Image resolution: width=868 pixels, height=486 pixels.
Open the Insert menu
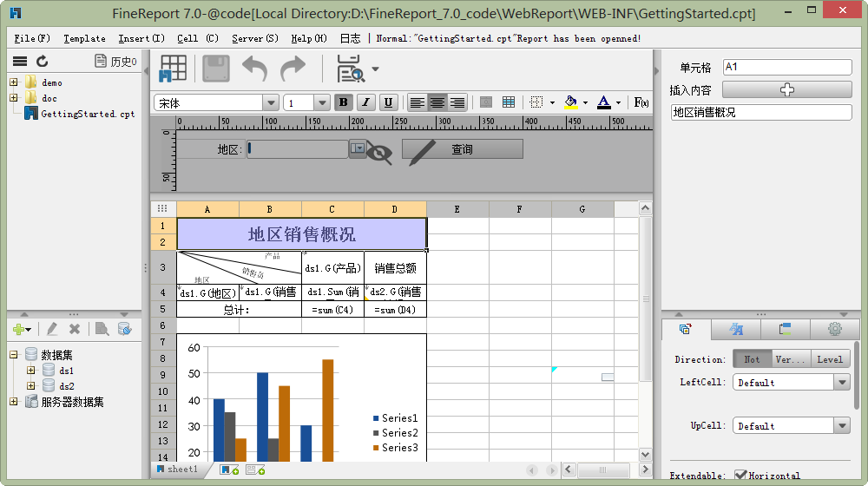pos(141,38)
